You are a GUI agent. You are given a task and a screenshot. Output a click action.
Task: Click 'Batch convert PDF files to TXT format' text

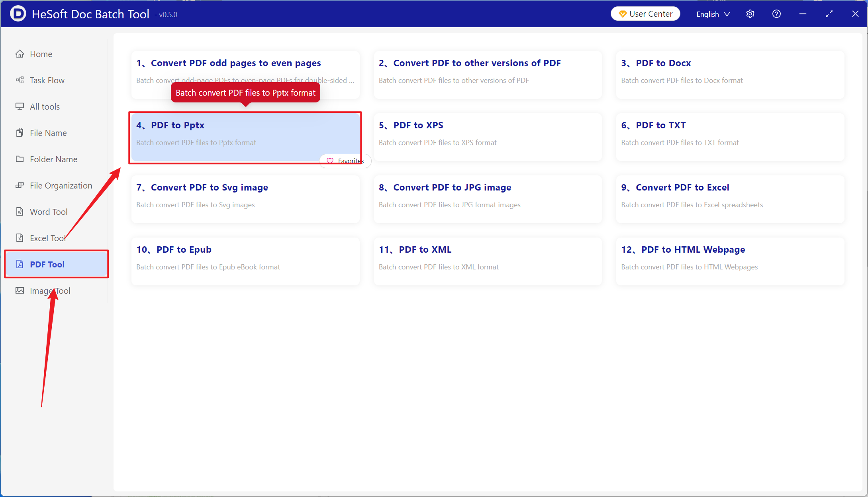pos(680,143)
